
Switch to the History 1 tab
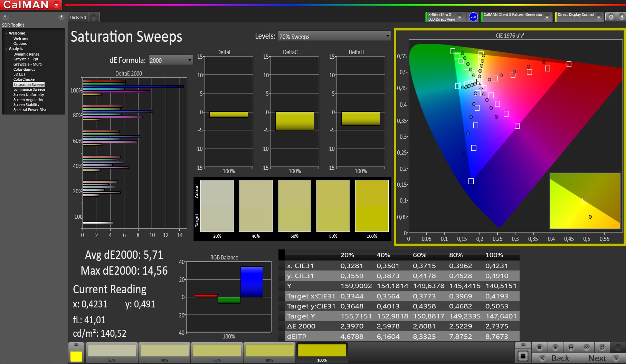click(78, 17)
